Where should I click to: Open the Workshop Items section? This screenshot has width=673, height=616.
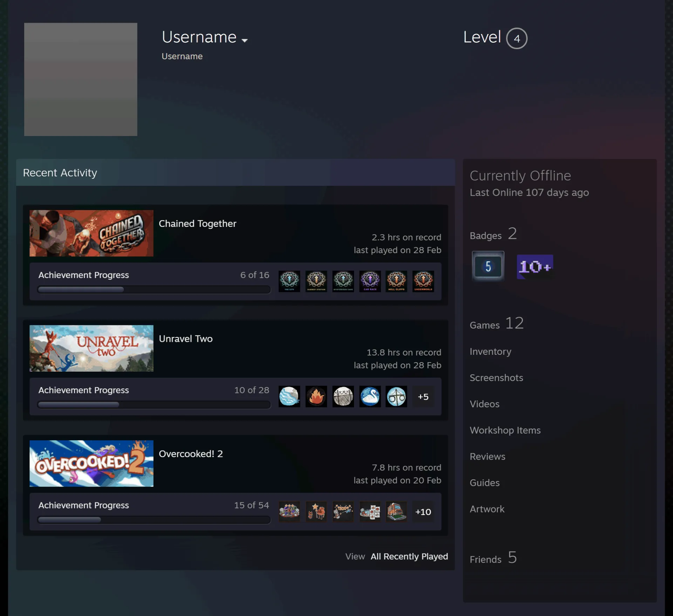pyautogui.click(x=505, y=430)
